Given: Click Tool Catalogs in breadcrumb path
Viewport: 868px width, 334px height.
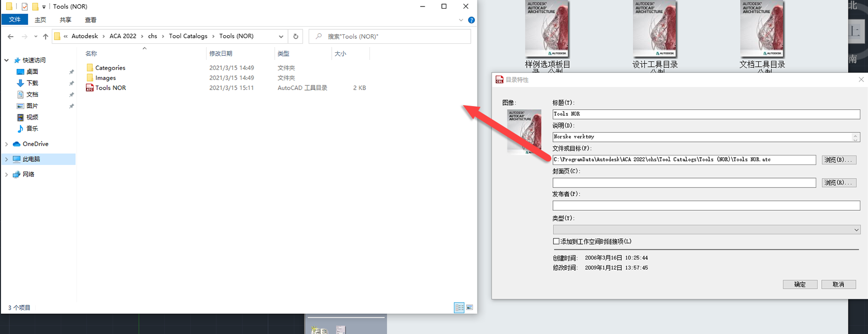Looking at the screenshot, I should [x=188, y=36].
